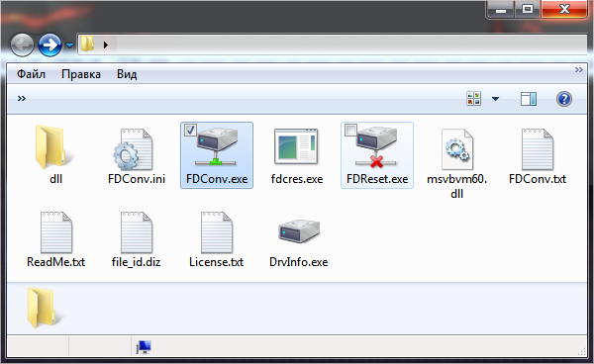
Task: Expand hidden toolbar commands chevron
Action: click(22, 99)
